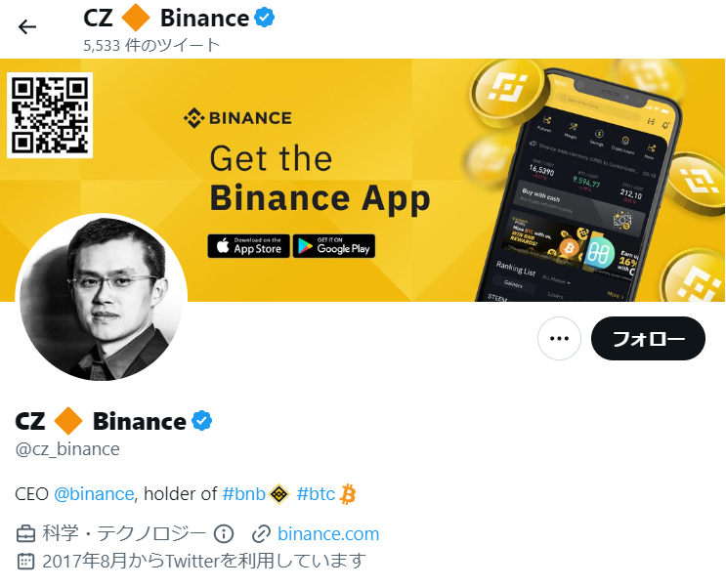Click the briefcase category icon
Screen dimensions: 726x588
[25, 534]
